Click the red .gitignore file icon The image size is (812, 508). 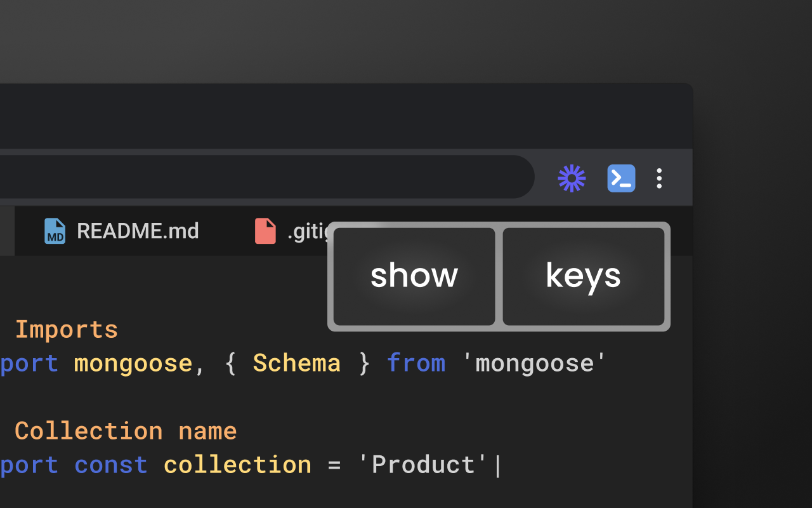coord(265,231)
